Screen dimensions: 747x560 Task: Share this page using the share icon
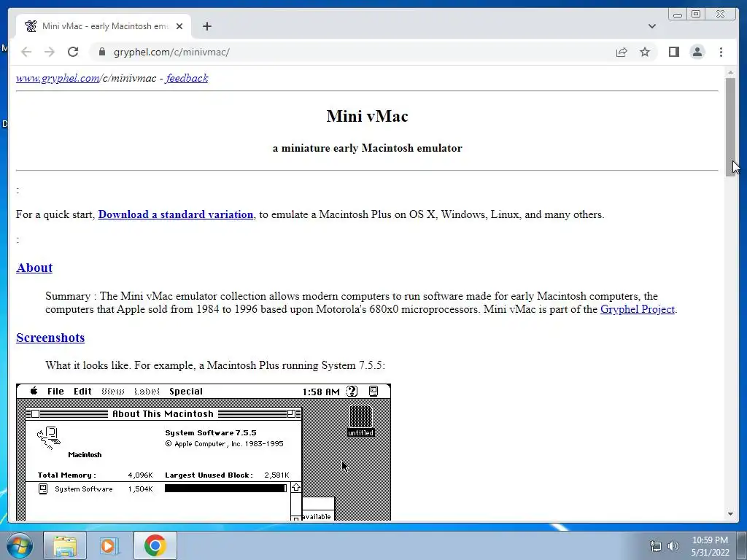[x=622, y=52]
